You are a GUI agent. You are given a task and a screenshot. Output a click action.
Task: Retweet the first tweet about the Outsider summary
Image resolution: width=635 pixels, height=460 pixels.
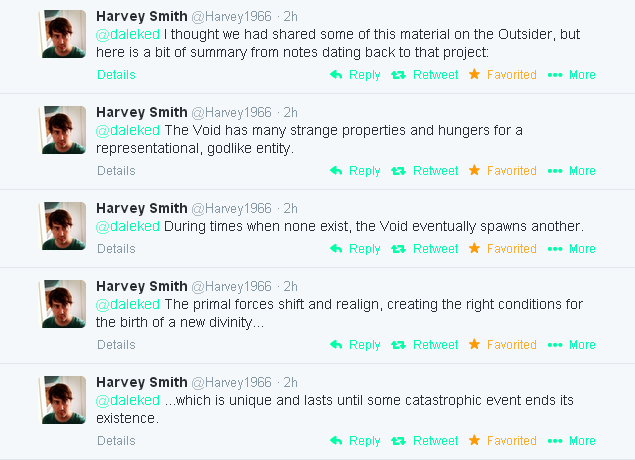pos(425,75)
